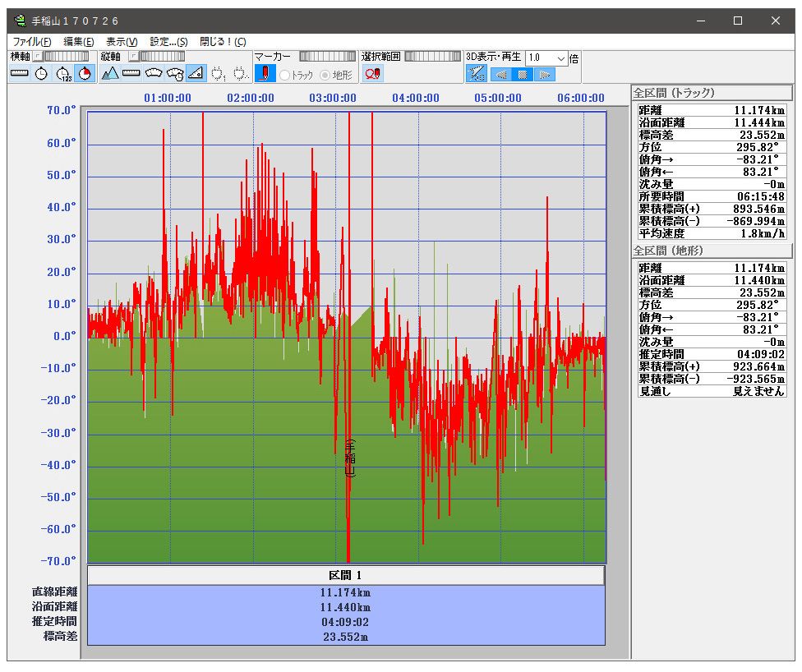Screen dimensions: 802x672
Task: Open the 1.0 playback speed dropdown
Action: coord(561,58)
